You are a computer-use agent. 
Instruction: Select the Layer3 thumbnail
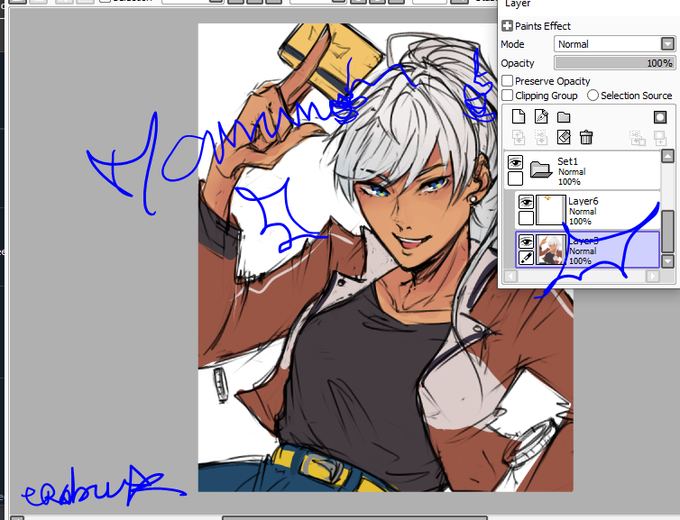(x=551, y=249)
